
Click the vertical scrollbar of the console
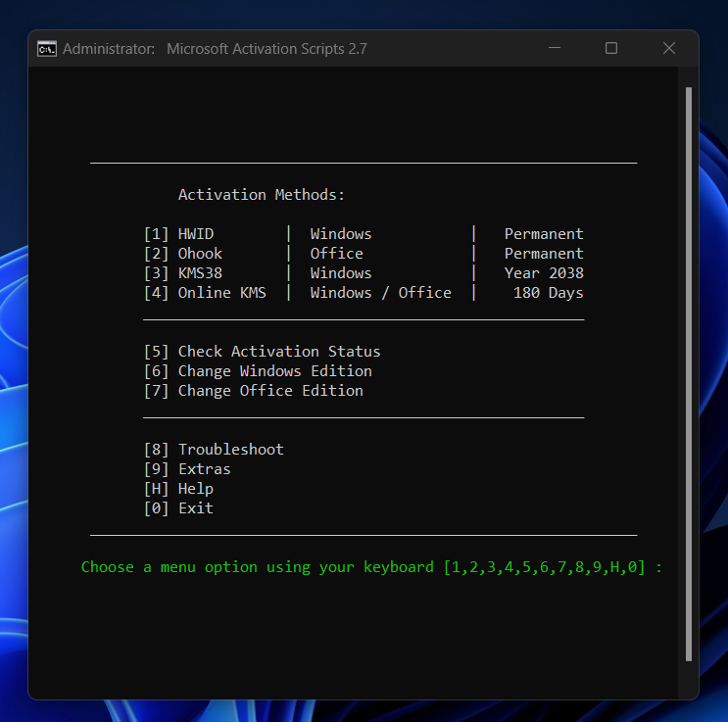point(688,372)
